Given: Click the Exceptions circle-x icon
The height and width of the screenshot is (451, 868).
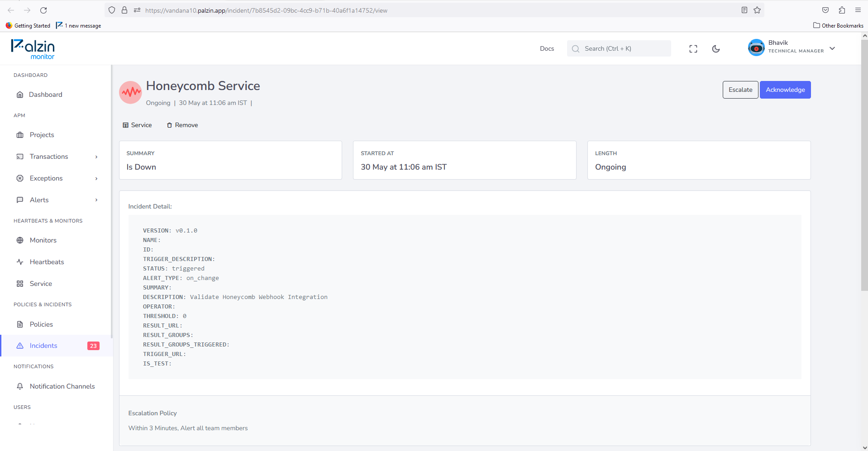Looking at the screenshot, I should 20,178.
